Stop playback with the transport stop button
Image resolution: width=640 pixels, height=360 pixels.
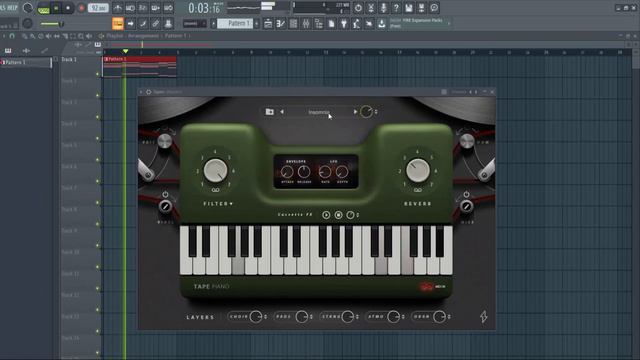[x=68, y=8]
